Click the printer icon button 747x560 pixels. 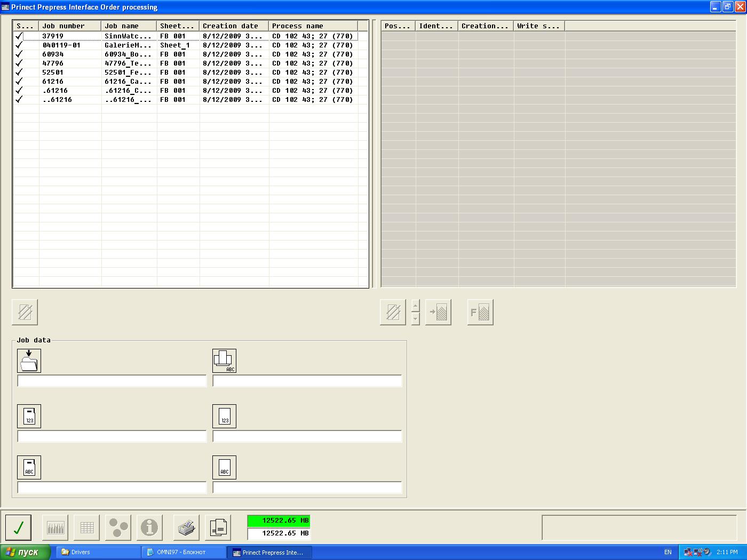click(x=187, y=527)
